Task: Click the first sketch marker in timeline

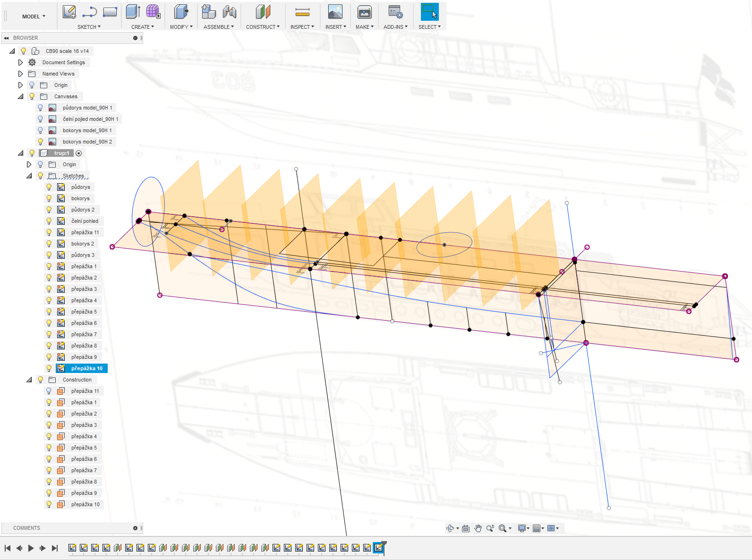Action: (72, 548)
